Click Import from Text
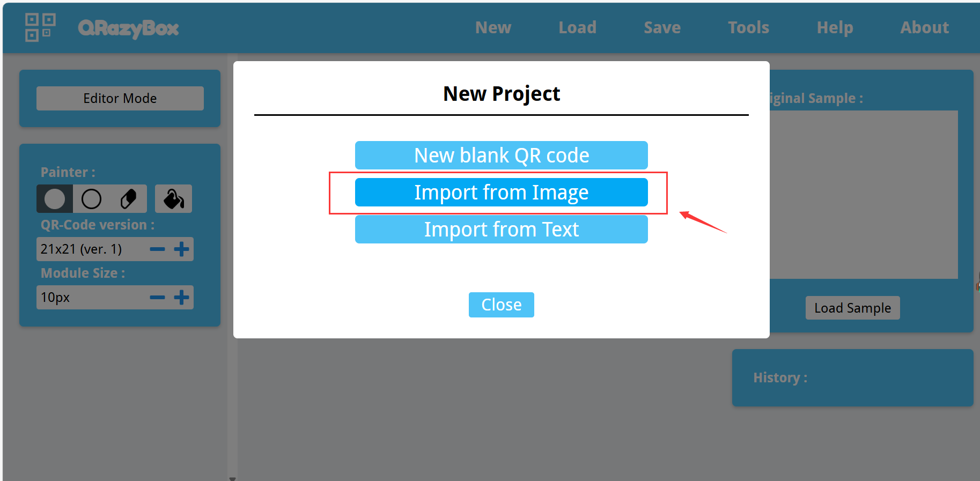The height and width of the screenshot is (481, 980). (x=501, y=230)
